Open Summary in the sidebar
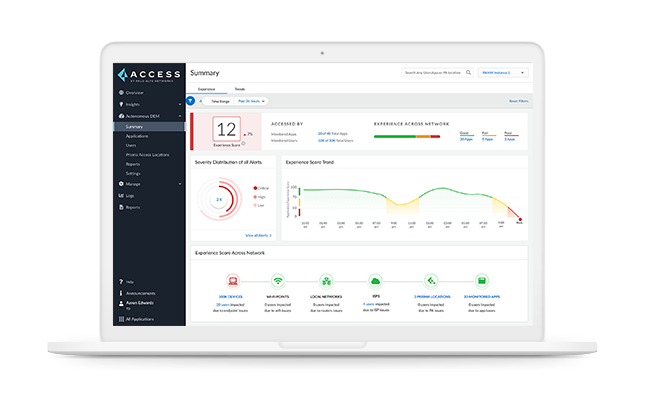 point(149,127)
